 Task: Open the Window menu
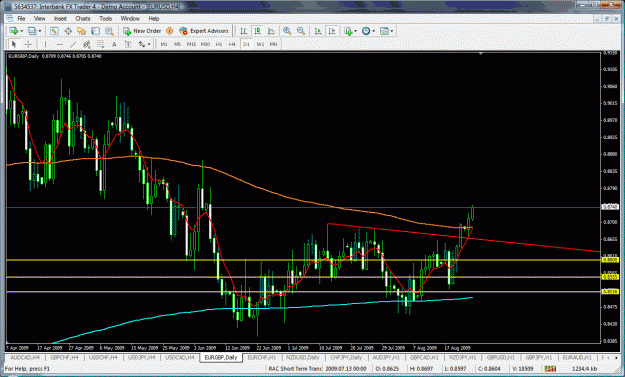point(130,18)
